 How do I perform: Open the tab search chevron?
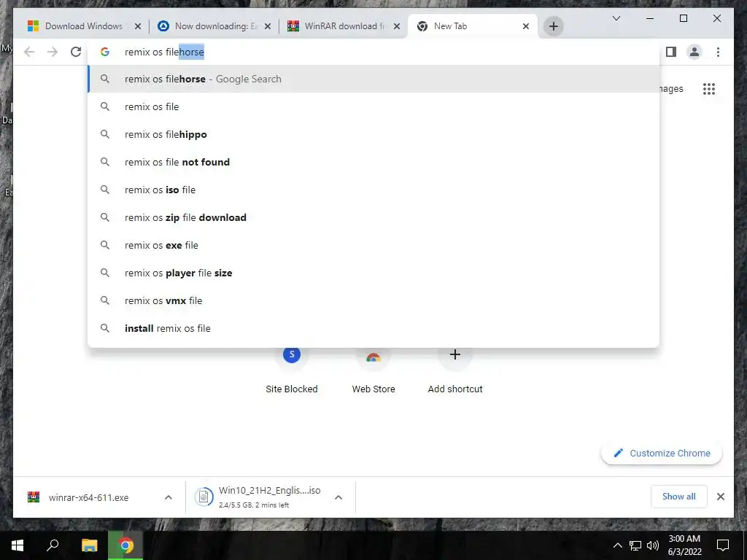coord(616,18)
